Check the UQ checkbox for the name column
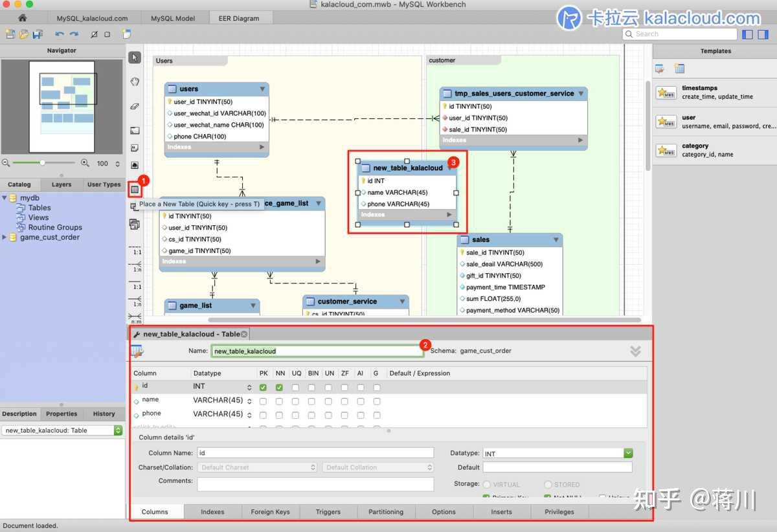Viewport: 777px width, 532px height. (x=296, y=401)
